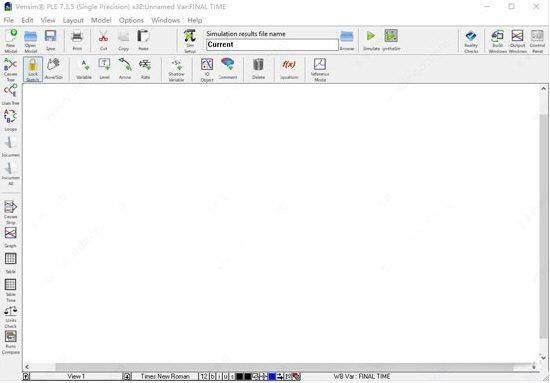The width and height of the screenshot is (550, 383).
Task: Open the Causes Tree analysis tool
Action: click(x=11, y=69)
